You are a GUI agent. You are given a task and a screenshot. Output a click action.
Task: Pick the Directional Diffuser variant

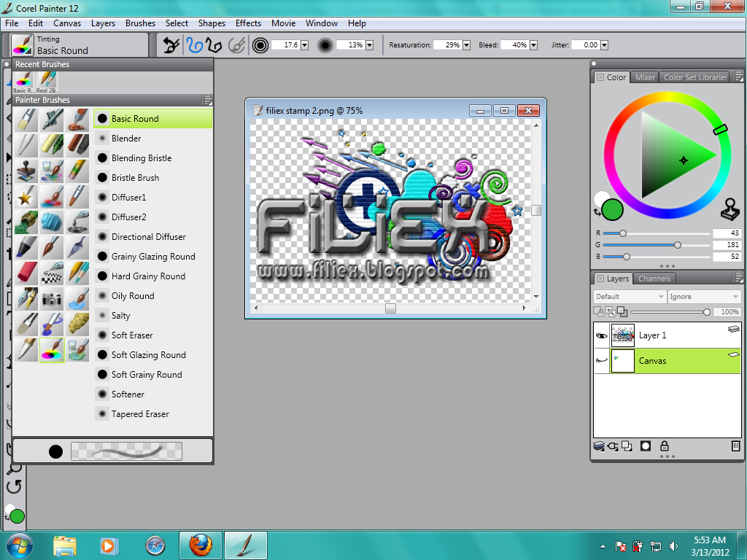click(153, 237)
